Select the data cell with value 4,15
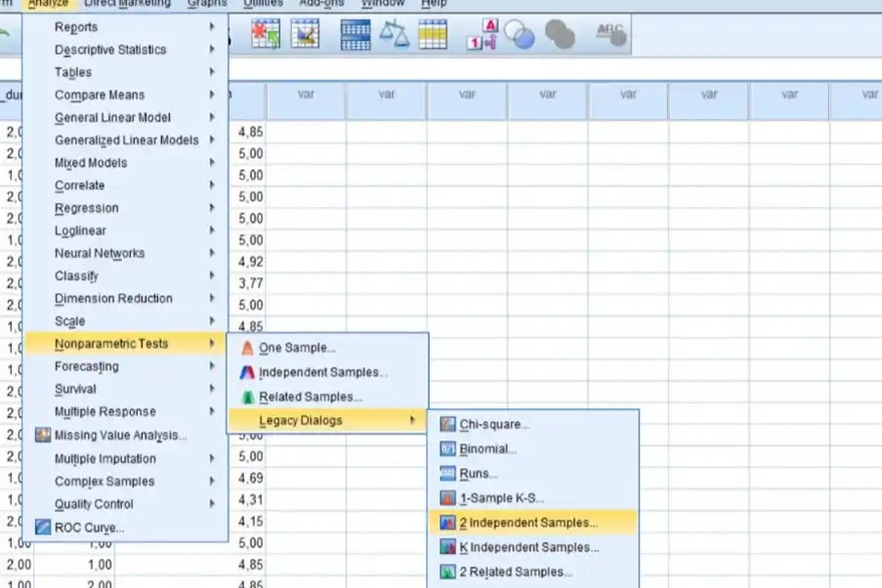 [247, 521]
